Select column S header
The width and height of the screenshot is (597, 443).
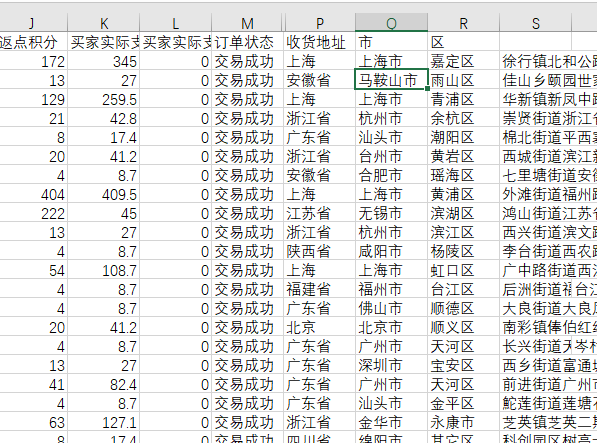535,23
